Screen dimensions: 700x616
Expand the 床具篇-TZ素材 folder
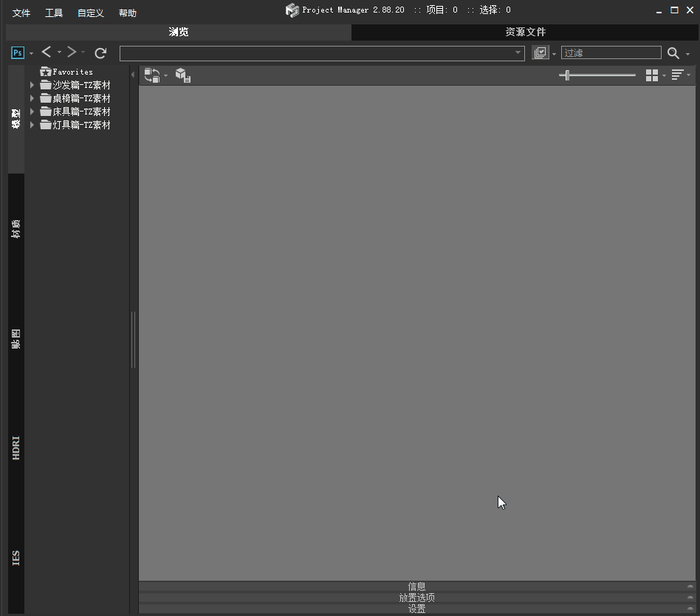[32, 112]
